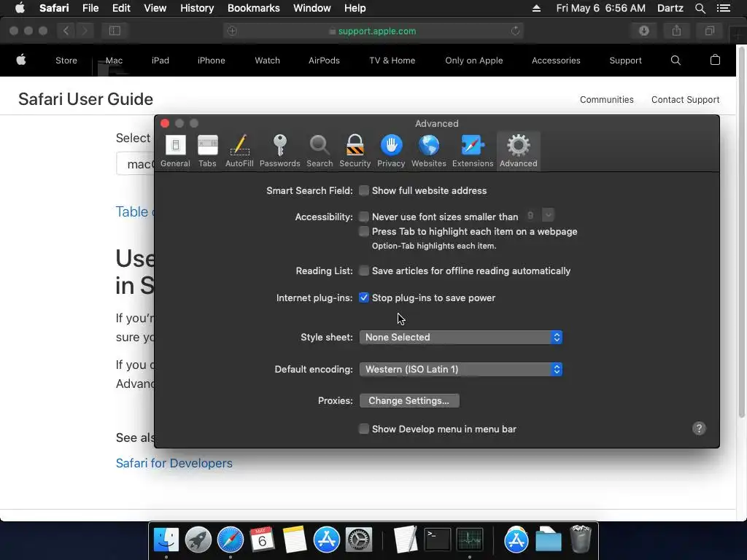Click the Safari User Guide heading
747x560 pixels.
point(86,99)
